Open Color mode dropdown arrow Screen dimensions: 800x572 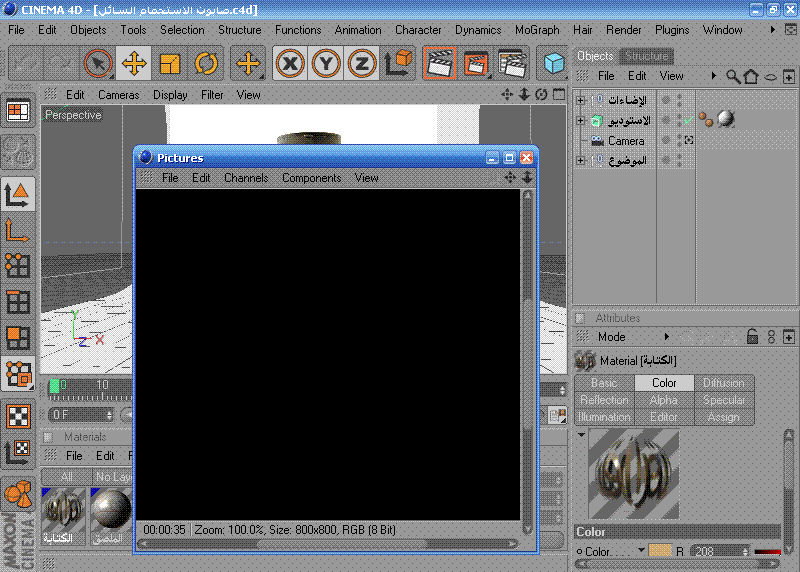(641, 550)
